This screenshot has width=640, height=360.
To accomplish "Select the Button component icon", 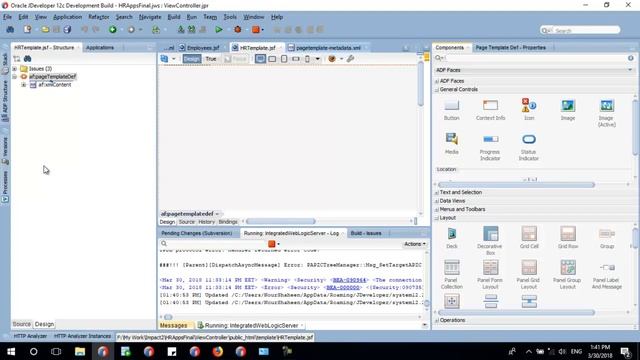I will 451,105.
